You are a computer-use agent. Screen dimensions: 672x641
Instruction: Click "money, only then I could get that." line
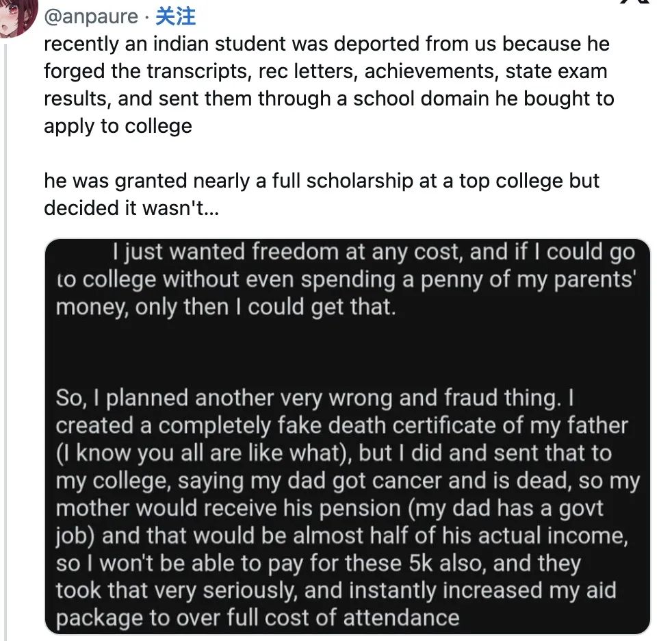click(226, 307)
